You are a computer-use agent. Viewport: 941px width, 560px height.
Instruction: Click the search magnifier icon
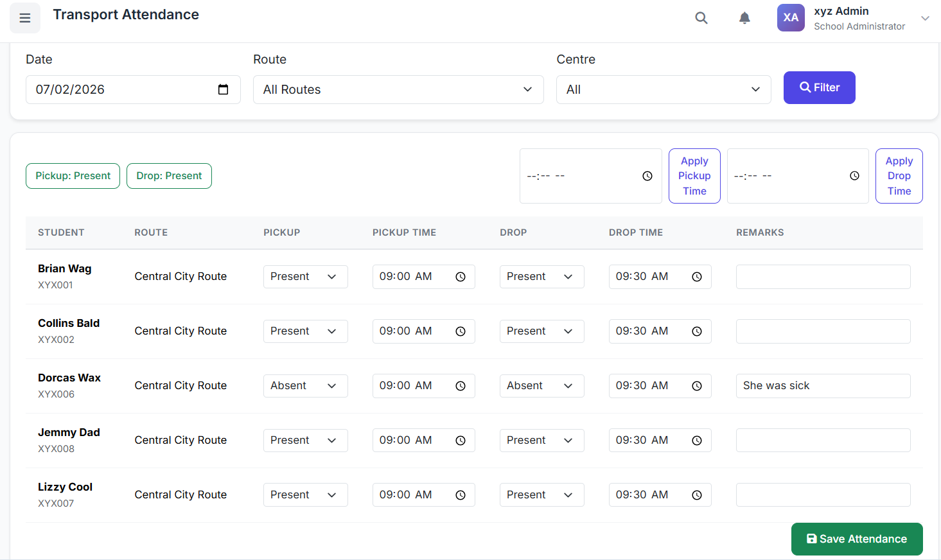[701, 18]
